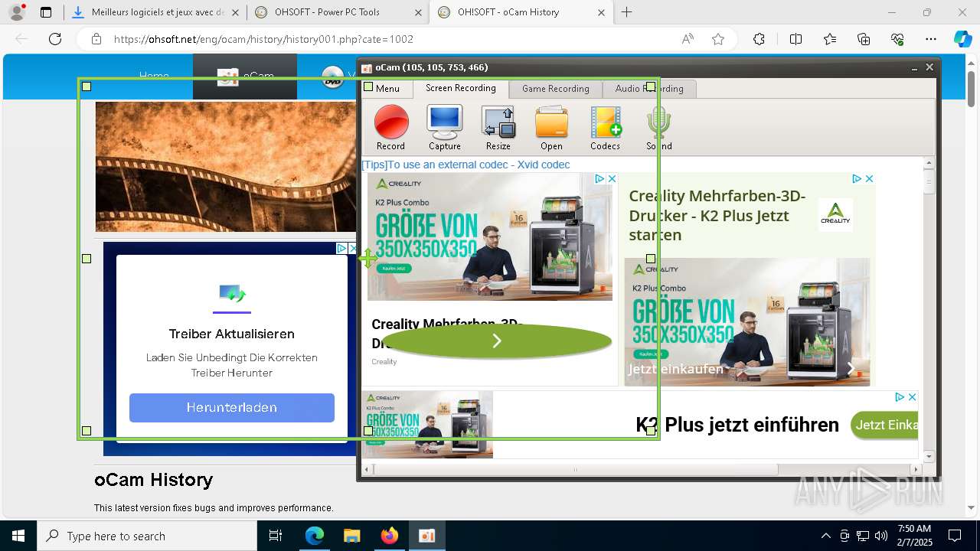
Task: Open the Sound microphone options in oCam
Action: [658, 129]
